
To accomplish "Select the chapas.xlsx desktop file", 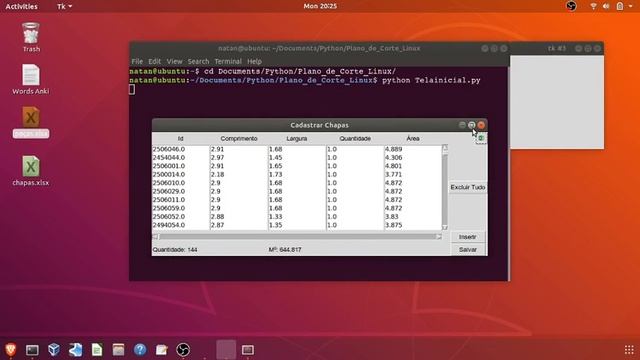I will pyautogui.click(x=31, y=171).
